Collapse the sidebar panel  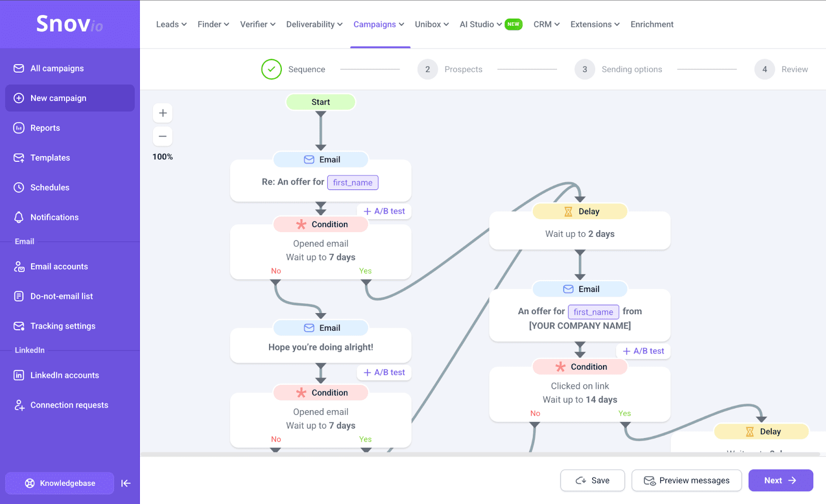[x=126, y=483]
